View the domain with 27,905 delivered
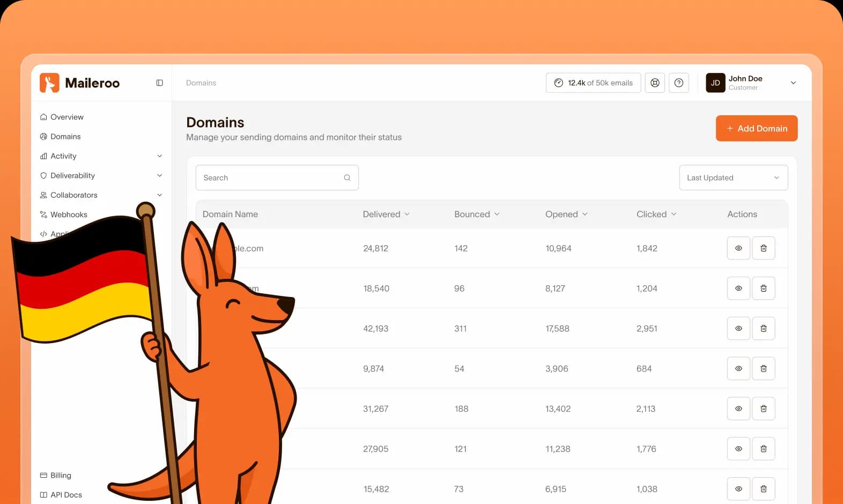This screenshot has height=504, width=843. 738,449
